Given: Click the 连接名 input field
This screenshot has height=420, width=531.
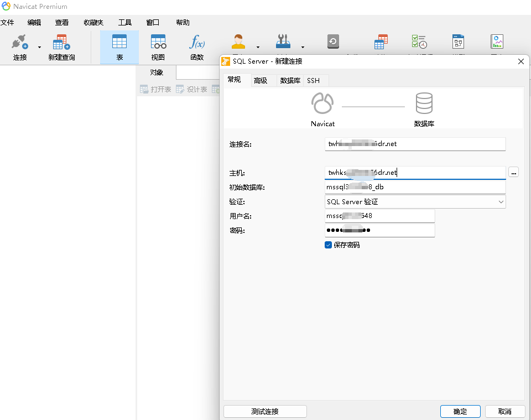Looking at the screenshot, I should click(415, 144).
